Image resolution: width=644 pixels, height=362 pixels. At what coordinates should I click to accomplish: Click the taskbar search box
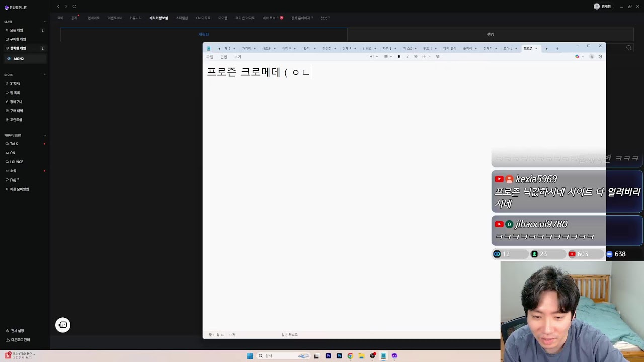pos(283,356)
